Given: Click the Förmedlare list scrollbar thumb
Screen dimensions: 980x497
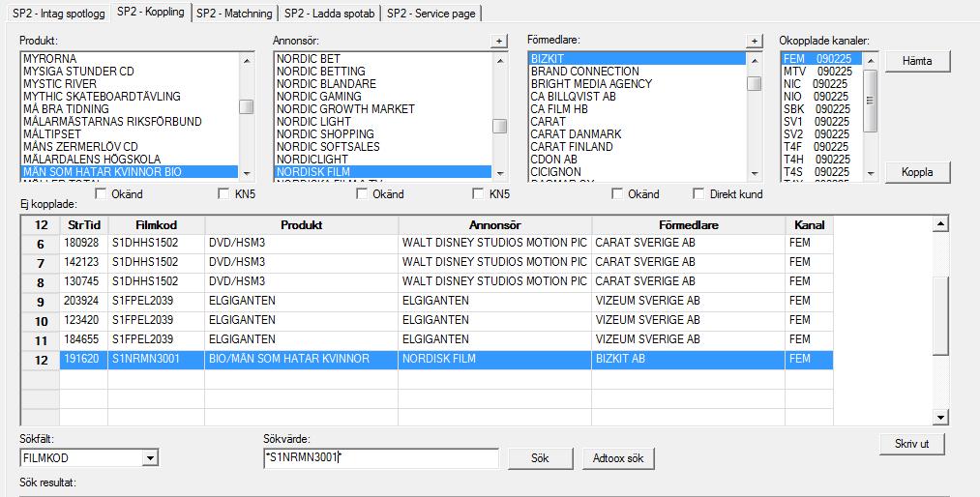Looking at the screenshot, I should [755, 83].
